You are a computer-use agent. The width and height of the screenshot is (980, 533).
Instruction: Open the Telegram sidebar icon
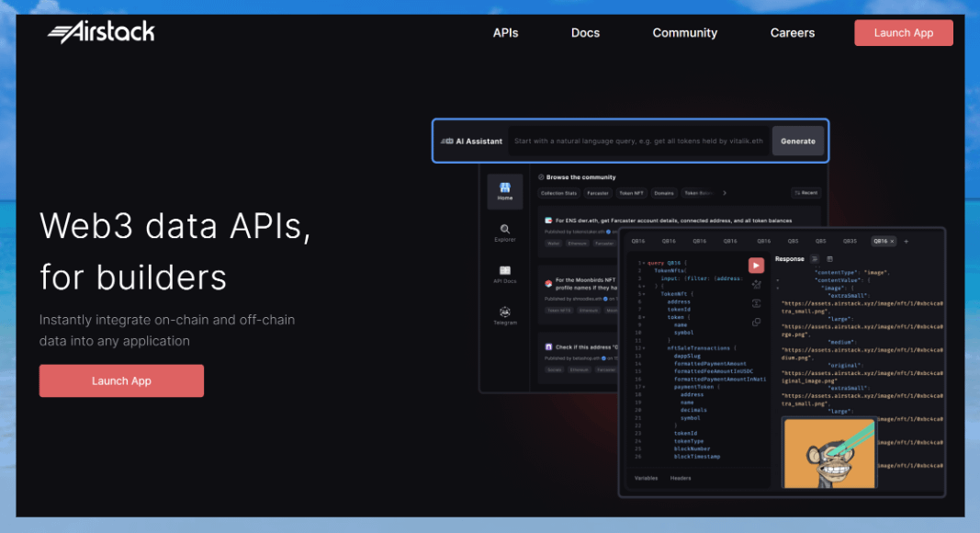point(504,316)
